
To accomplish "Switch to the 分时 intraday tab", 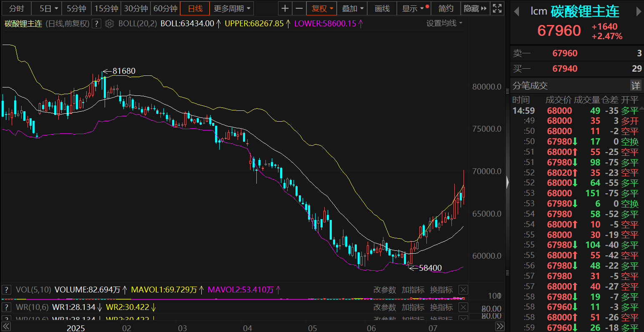I will pyautogui.click(x=17, y=8).
